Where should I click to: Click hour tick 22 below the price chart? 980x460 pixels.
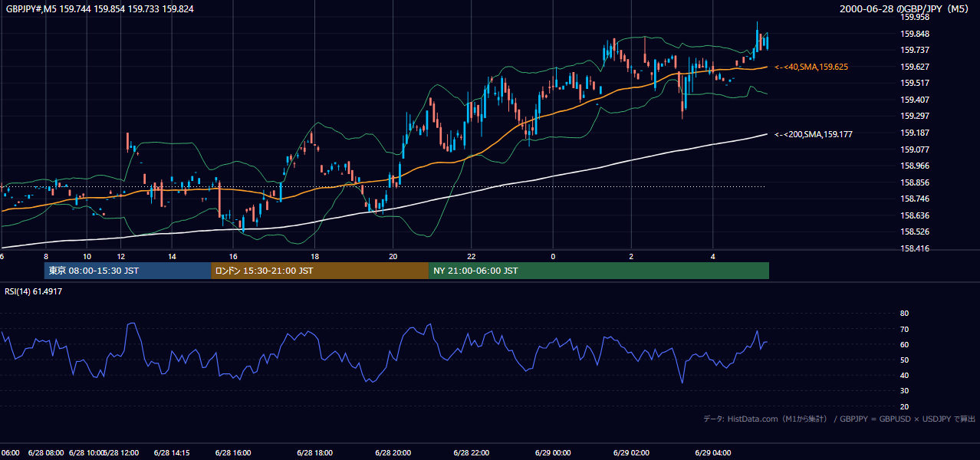472,256
